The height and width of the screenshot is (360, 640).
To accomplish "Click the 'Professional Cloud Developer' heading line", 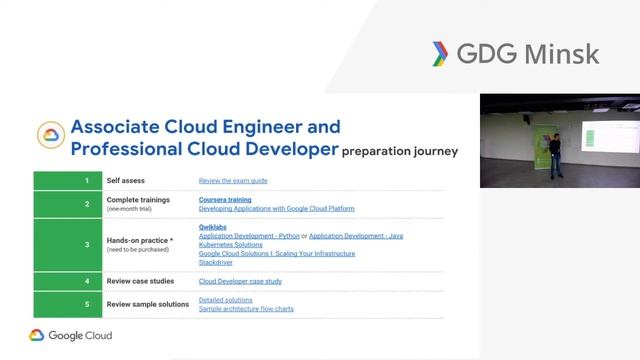I will [204, 149].
